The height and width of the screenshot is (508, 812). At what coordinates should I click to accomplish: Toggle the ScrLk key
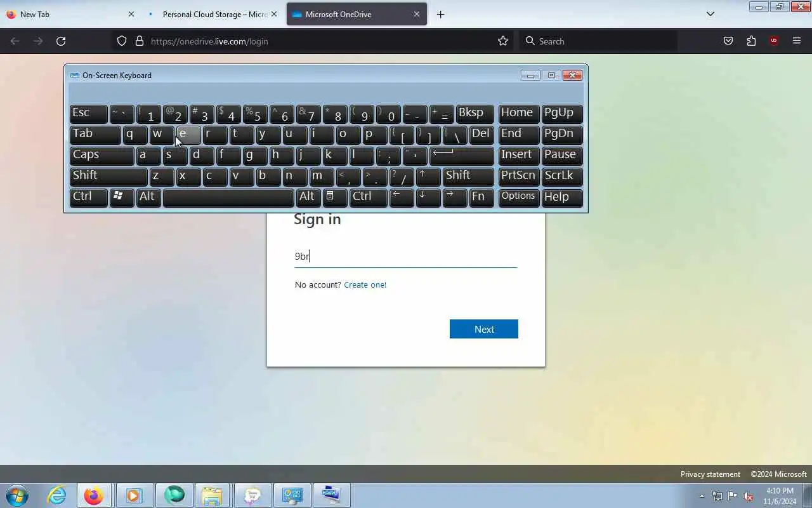pos(562,176)
